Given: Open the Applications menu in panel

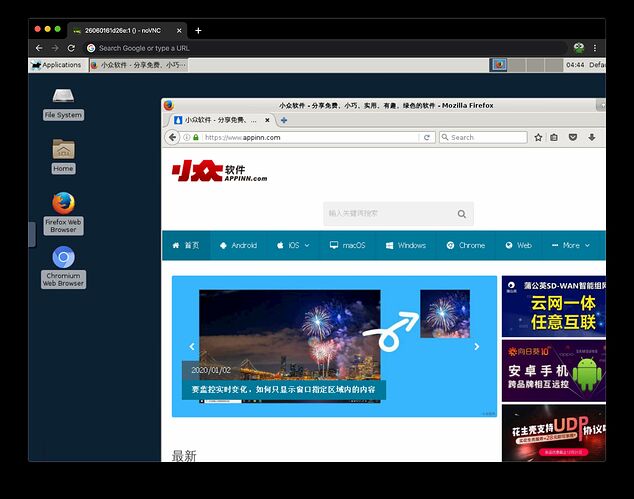Looking at the screenshot, I should click(x=57, y=65).
